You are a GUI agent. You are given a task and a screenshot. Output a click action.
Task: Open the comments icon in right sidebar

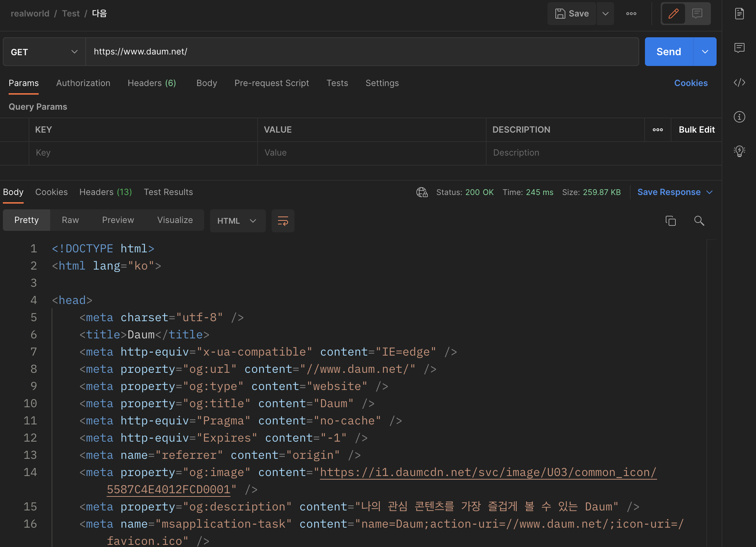pos(739,48)
